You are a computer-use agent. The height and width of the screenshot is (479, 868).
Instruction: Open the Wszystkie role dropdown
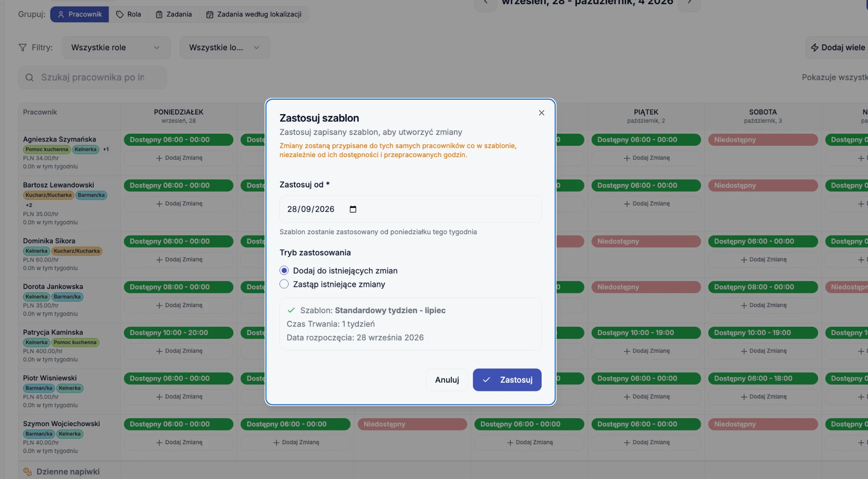tap(116, 47)
